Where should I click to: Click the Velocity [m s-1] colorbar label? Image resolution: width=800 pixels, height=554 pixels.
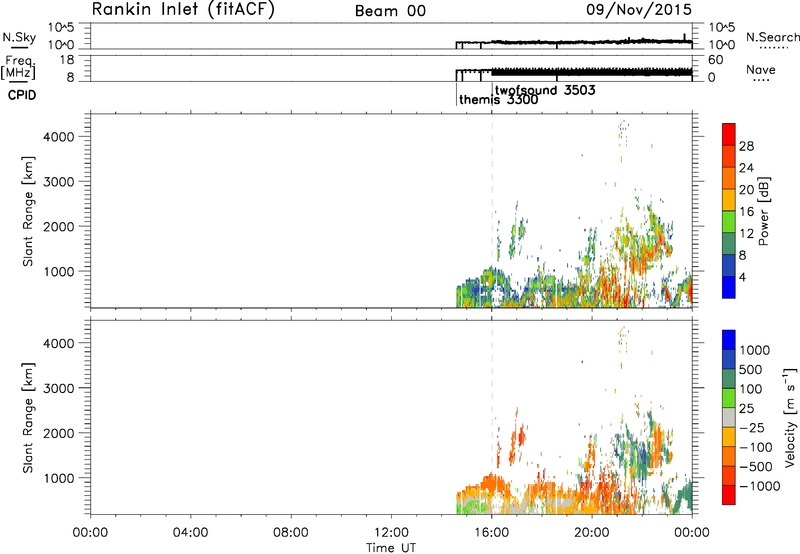[790, 417]
